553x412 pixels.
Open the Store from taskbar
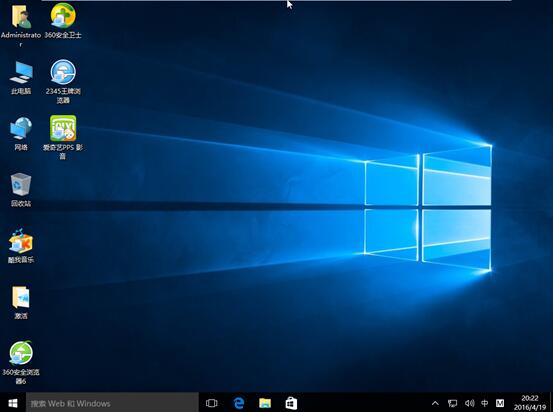[x=291, y=403]
